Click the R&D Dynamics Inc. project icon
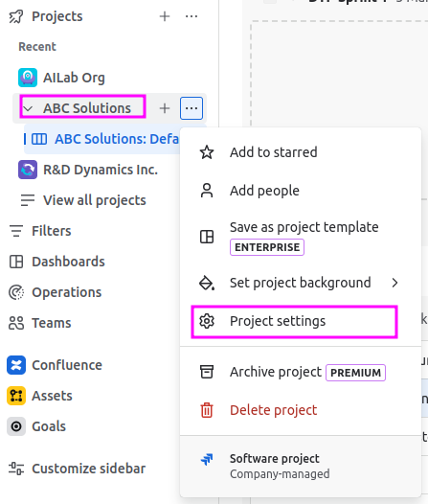 (28, 170)
